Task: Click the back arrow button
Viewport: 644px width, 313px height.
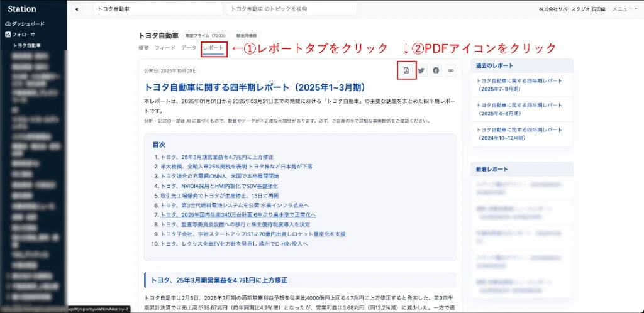Action: 77,9
